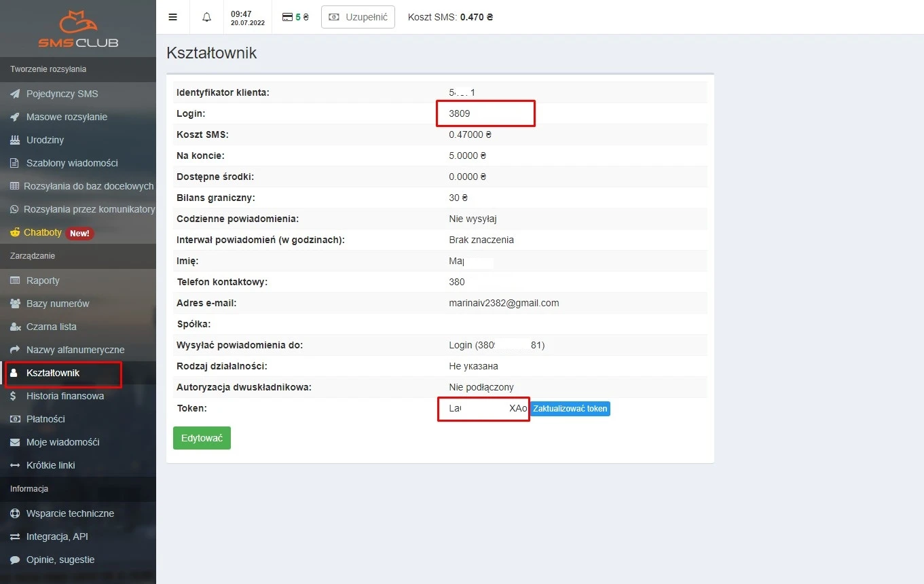
Task: Select Bazy numerów menu item
Action: 58,304
